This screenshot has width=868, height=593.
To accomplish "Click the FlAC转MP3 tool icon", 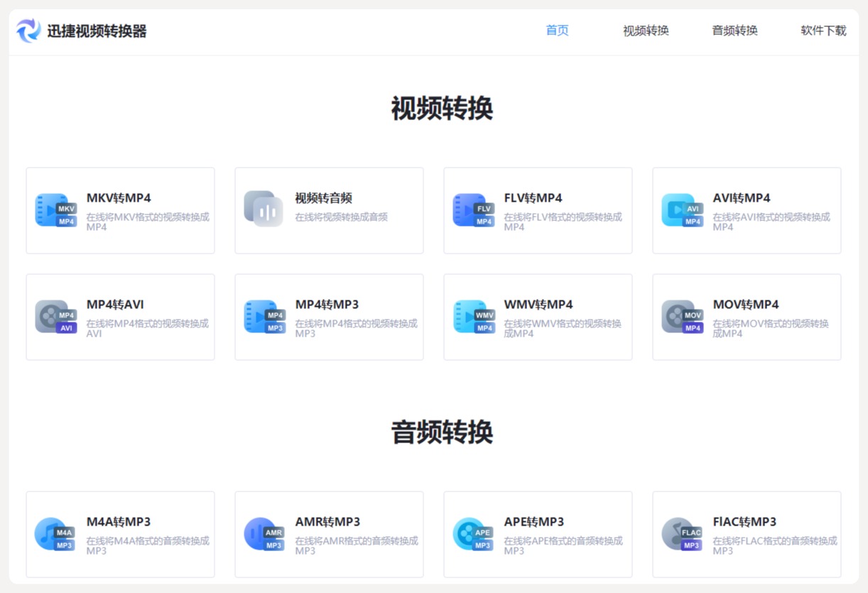I will 680,534.
